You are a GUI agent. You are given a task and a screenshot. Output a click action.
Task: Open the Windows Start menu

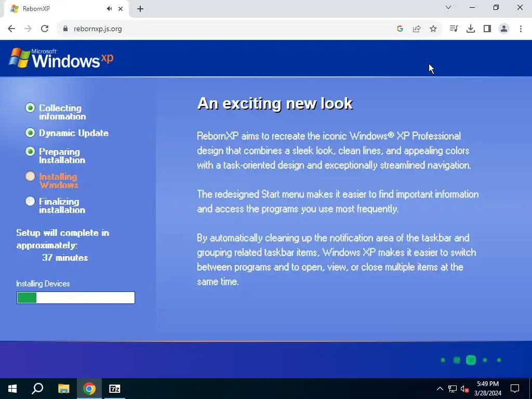point(12,389)
